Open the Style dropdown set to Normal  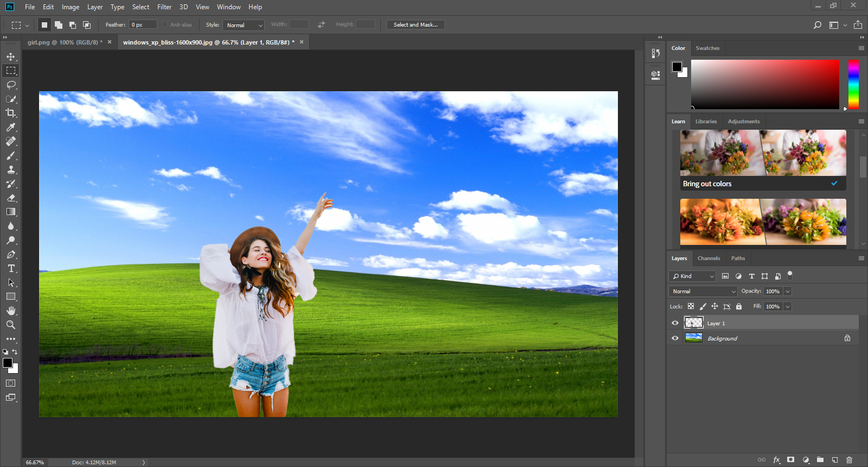(x=244, y=25)
